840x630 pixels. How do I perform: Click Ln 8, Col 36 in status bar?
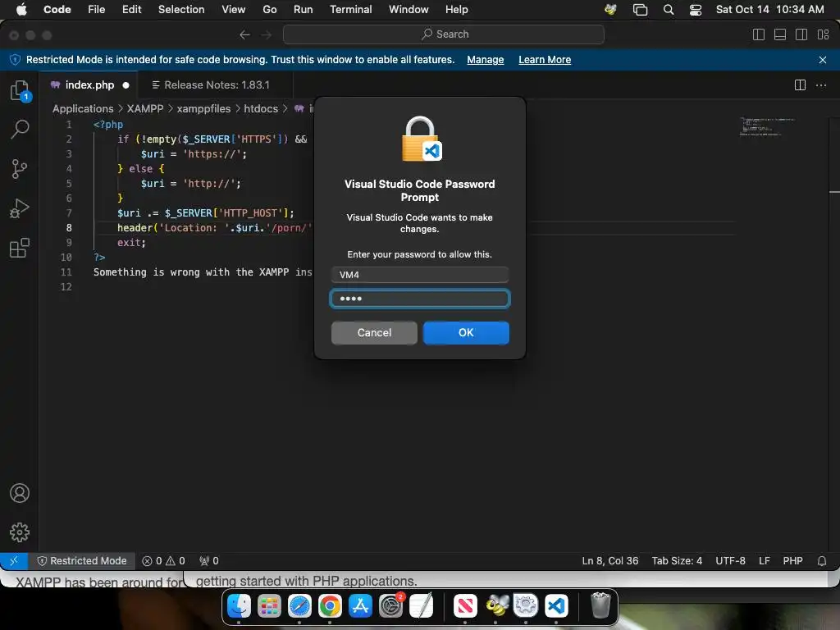[610, 561]
